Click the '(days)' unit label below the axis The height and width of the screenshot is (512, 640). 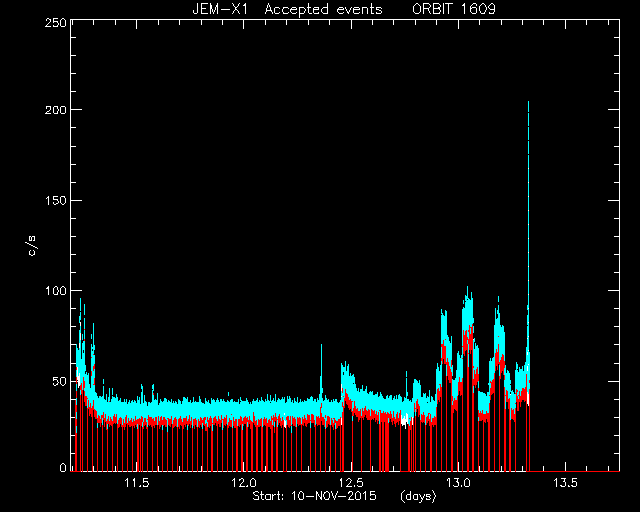[418, 496]
